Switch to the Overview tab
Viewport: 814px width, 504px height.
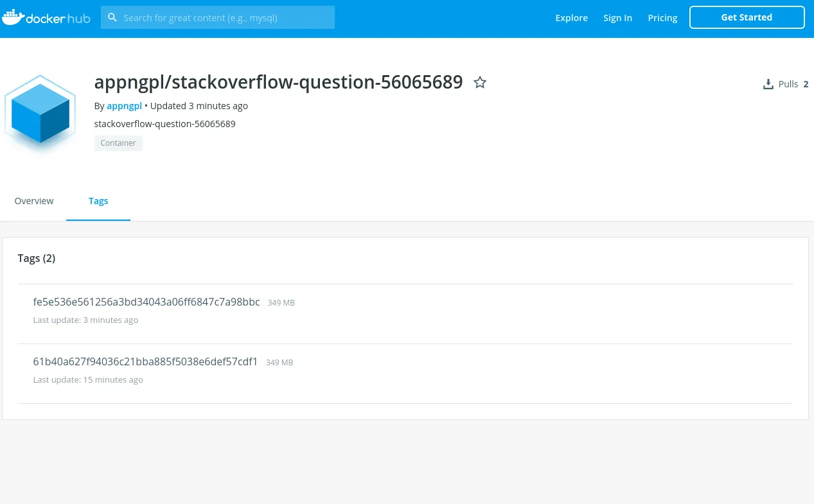34,201
